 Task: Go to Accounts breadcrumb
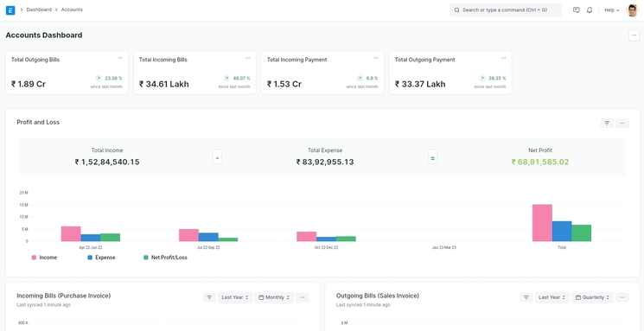[x=72, y=10]
